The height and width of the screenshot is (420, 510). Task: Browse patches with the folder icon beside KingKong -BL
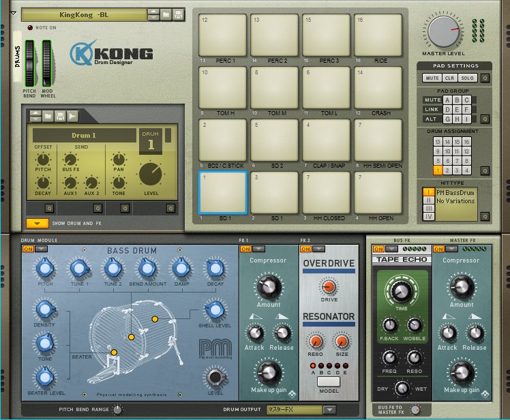pyautogui.click(x=166, y=14)
